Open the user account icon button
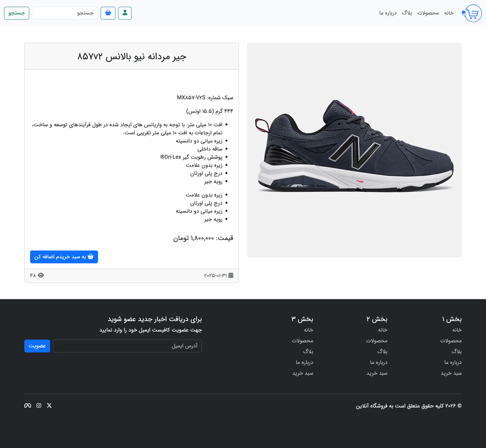The width and height of the screenshot is (486, 448). pyautogui.click(x=125, y=13)
